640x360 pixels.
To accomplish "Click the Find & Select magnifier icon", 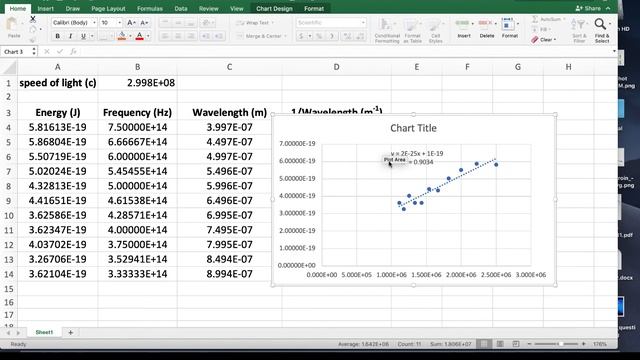I will pyautogui.click(x=600, y=24).
